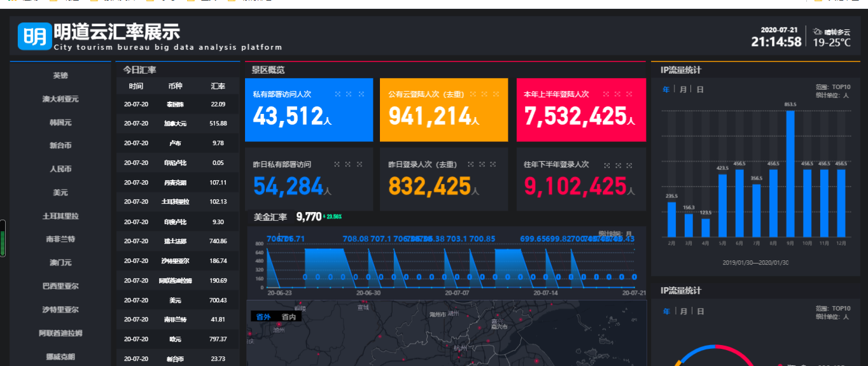
Task: Click first small icon on 昨日私有部署访问 card
Action: click(337, 164)
